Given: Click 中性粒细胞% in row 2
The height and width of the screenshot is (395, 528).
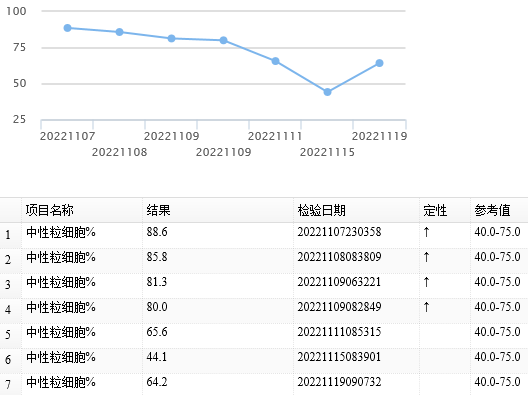Looking at the screenshot, I should [61, 257].
